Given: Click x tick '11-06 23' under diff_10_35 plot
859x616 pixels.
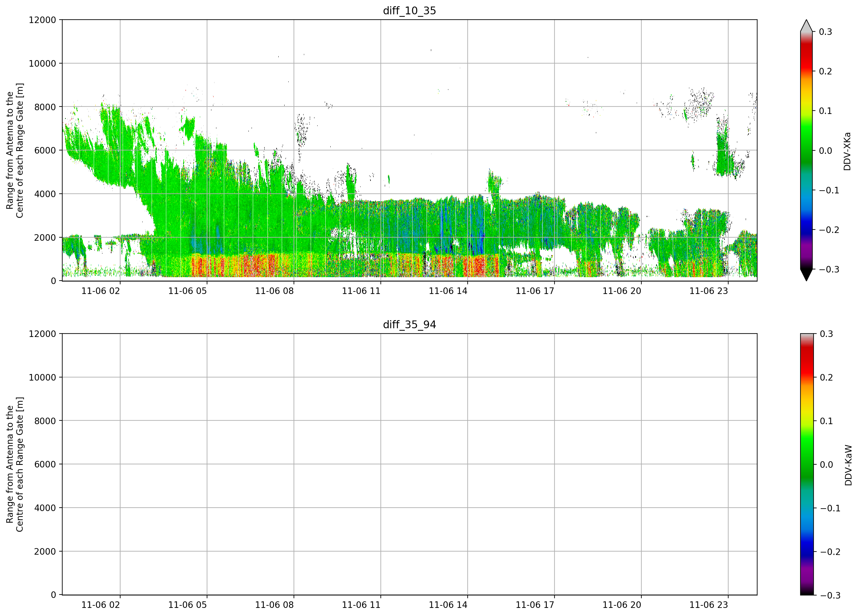Looking at the screenshot, I should coord(709,291).
